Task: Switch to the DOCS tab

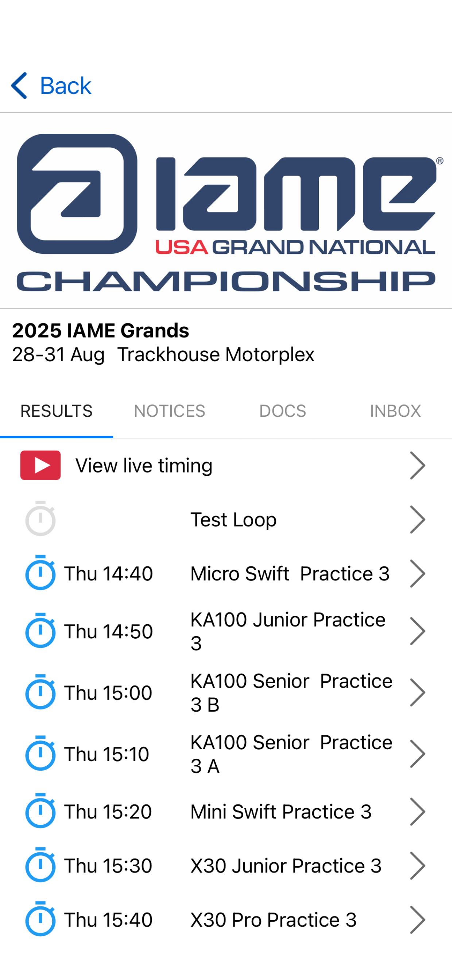Action: click(283, 411)
